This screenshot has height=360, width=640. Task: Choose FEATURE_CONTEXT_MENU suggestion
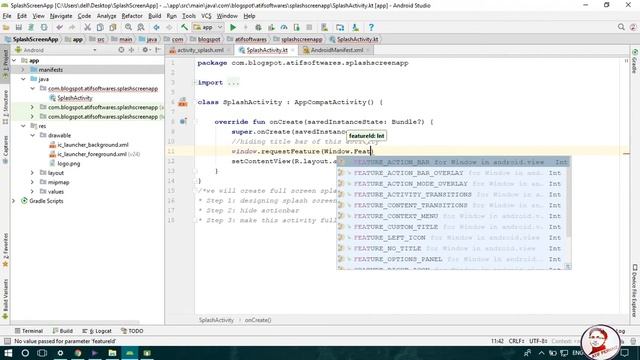[x=453, y=216]
